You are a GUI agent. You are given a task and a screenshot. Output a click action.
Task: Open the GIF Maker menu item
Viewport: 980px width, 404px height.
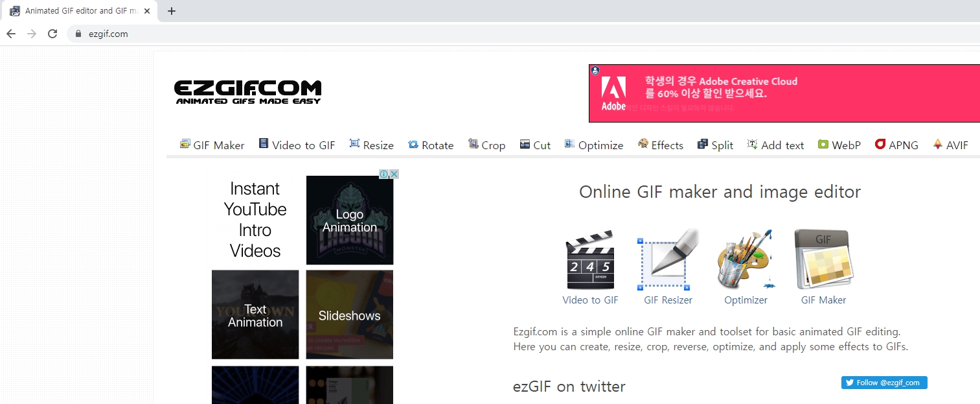[x=212, y=145]
